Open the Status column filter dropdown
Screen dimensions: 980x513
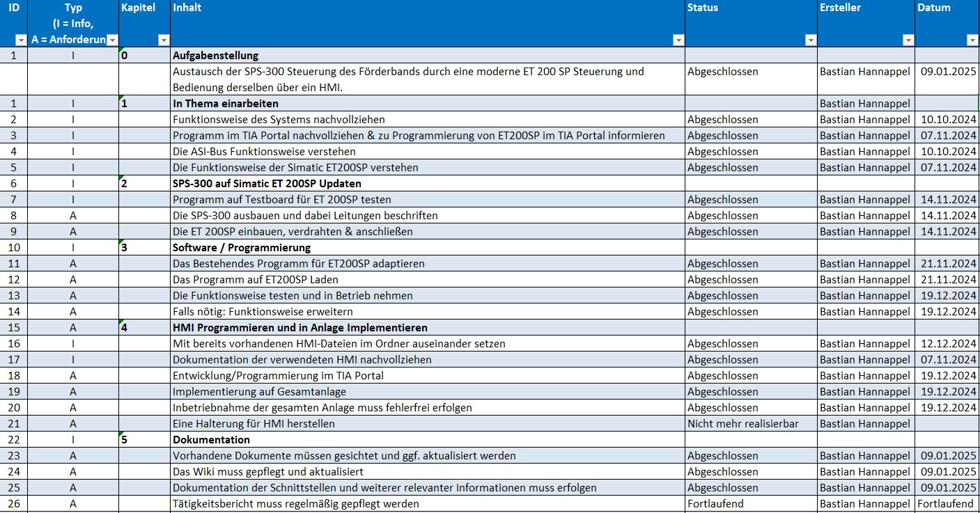(810, 40)
